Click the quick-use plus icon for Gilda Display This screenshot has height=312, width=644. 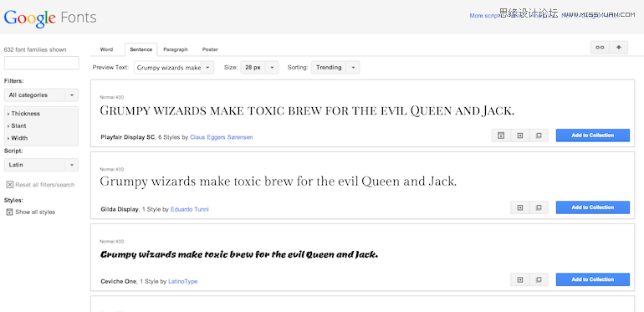click(x=520, y=207)
